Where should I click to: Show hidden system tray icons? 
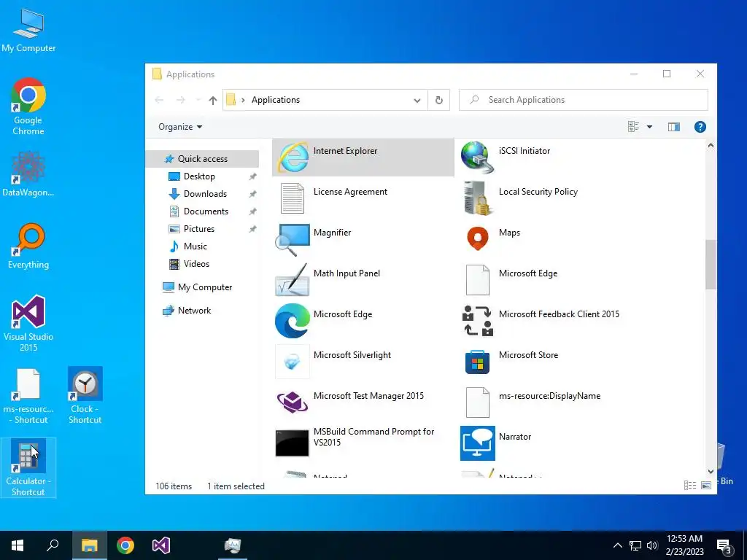(617, 545)
